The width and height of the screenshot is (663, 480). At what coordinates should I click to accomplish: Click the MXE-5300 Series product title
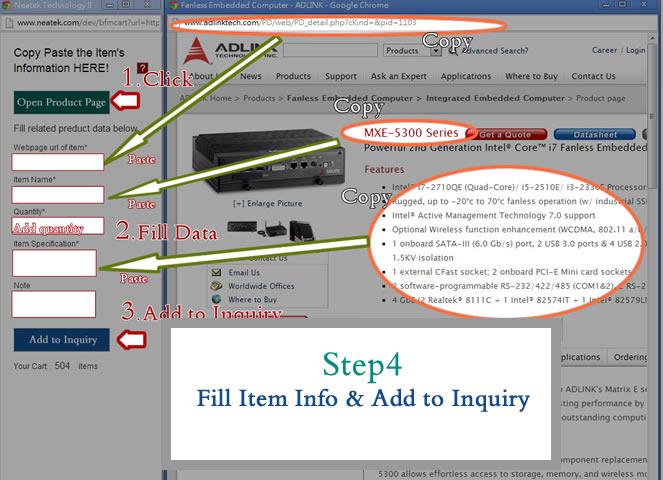[411, 133]
